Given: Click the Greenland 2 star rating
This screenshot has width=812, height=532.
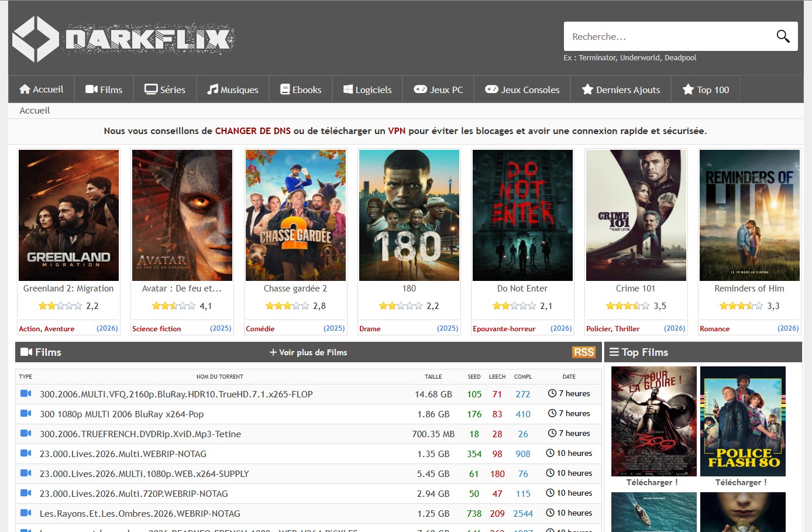Looking at the screenshot, I should pyautogui.click(x=60, y=306).
